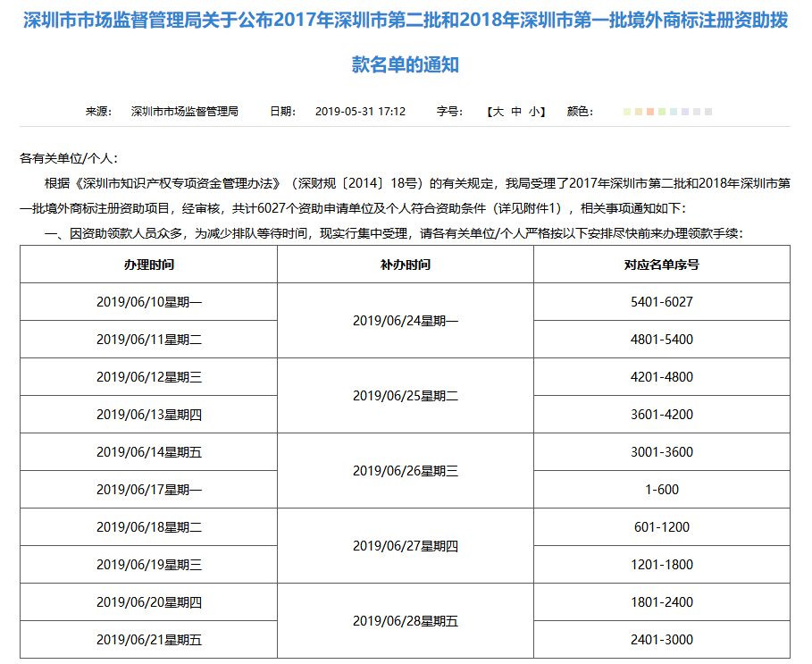Pick the pale yellow-green background color swatch
This screenshot has height=664, width=812.
(x=627, y=113)
